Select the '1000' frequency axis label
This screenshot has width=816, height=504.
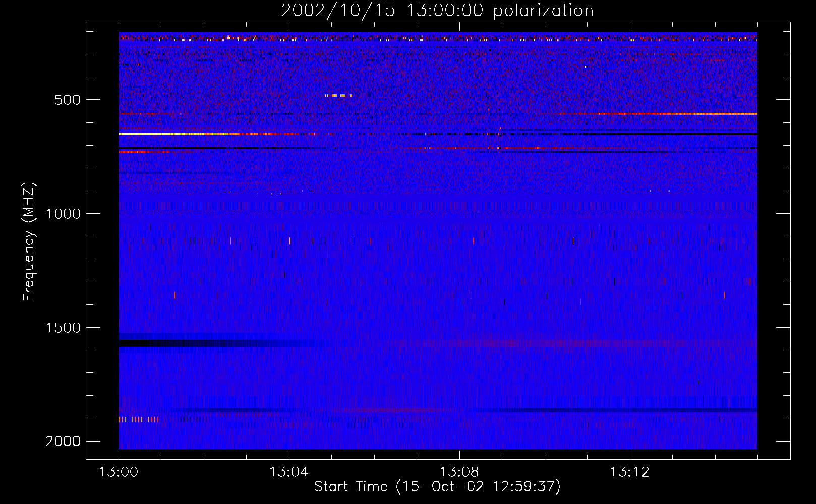pos(63,214)
